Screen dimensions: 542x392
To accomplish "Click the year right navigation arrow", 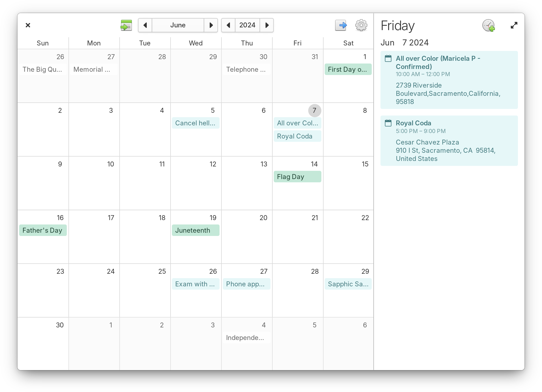I will [267, 25].
